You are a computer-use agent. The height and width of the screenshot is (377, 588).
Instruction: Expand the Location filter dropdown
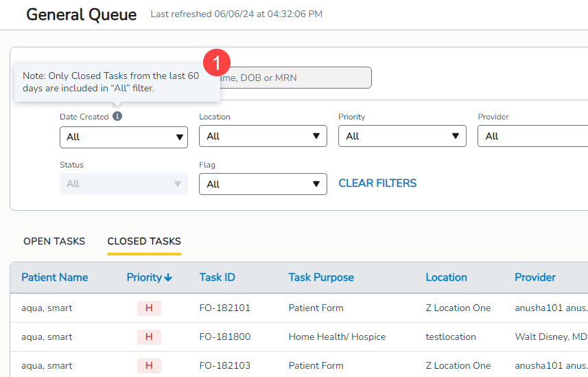click(263, 136)
